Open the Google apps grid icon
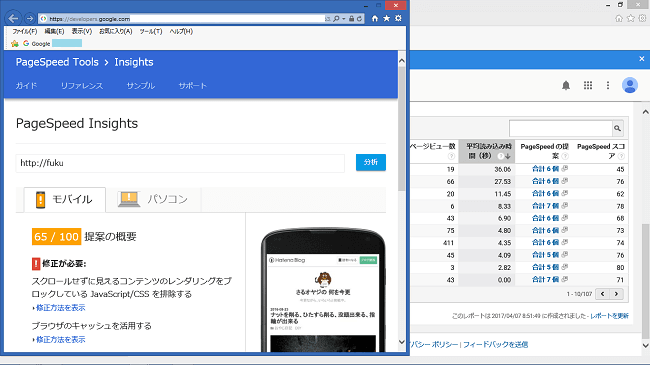Image resolution: width=650 pixels, height=365 pixels. (588, 85)
